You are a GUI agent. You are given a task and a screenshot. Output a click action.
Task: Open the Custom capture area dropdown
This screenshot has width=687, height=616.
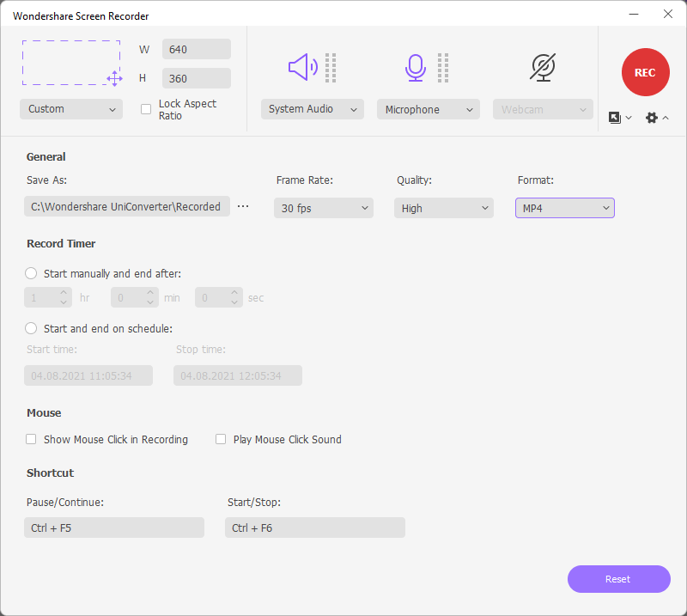[x=71, y=109]
